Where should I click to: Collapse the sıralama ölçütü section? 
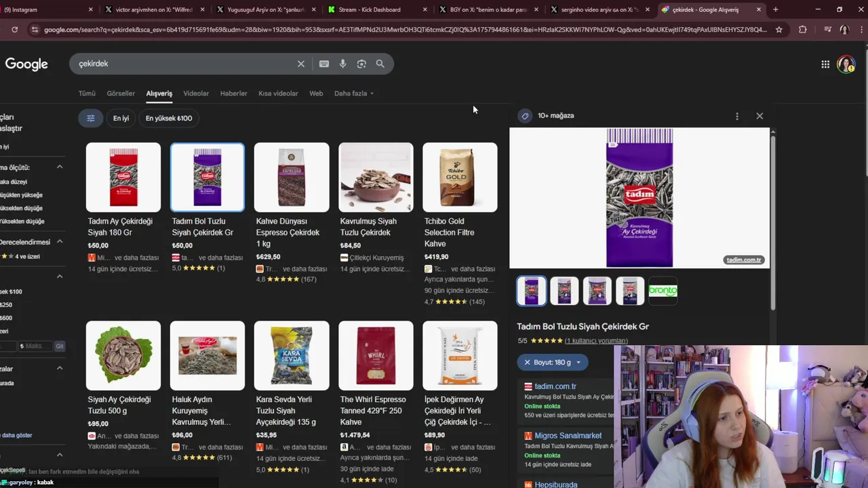60,167
